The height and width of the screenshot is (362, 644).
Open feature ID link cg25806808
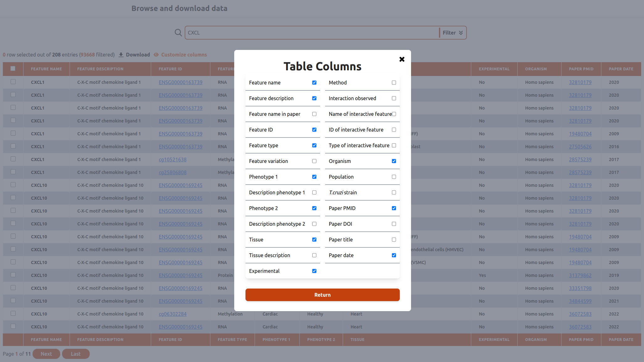172,172
